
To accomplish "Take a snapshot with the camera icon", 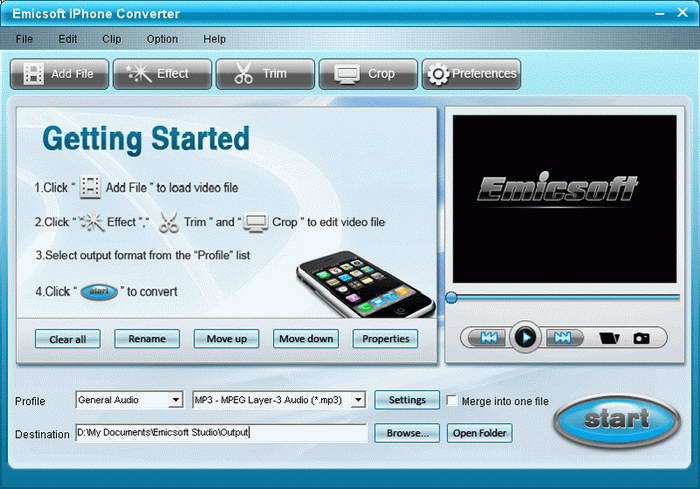I will pyautogui.click(x=642, y=338).
